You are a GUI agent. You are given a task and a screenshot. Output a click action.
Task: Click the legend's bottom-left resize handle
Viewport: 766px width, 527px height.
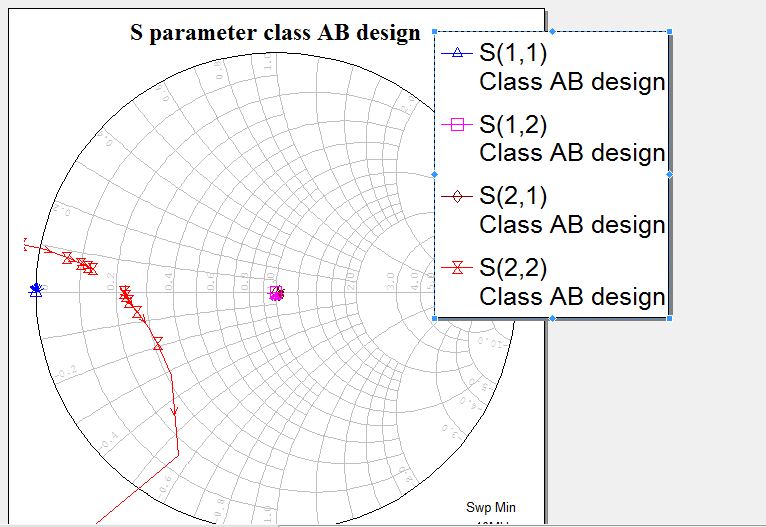click(435, 318)
